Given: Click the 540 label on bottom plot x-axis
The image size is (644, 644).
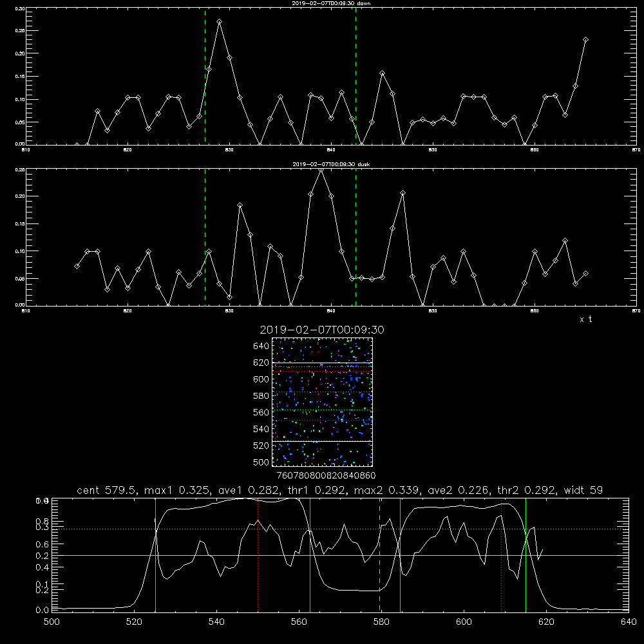Looking at the screenshot, I should coord(216,622).
